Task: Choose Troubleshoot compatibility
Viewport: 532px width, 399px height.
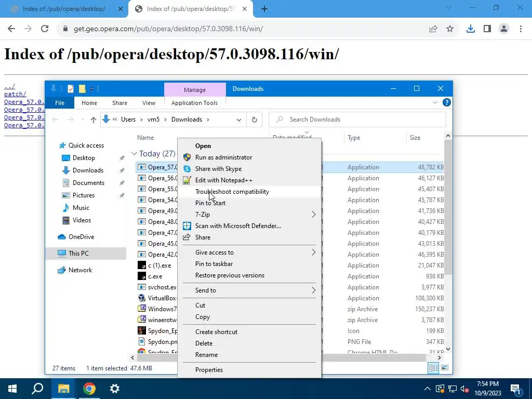Action: tap(249, 192)
